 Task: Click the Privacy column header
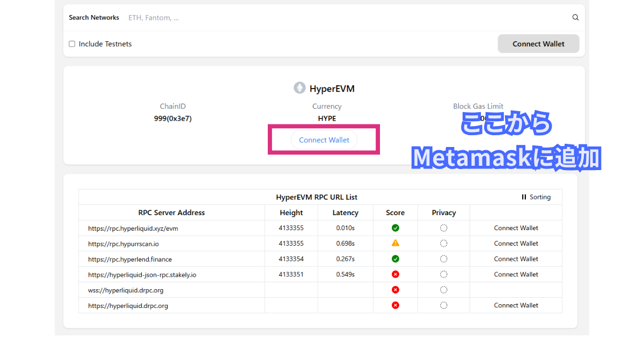tap(444, 212)
